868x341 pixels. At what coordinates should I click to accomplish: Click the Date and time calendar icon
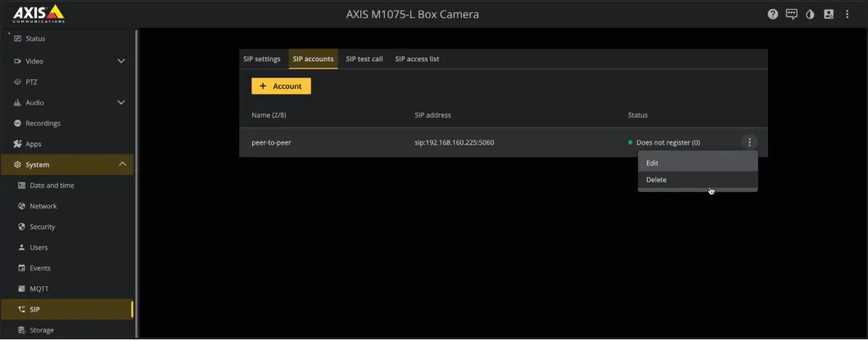coord(22,185)
